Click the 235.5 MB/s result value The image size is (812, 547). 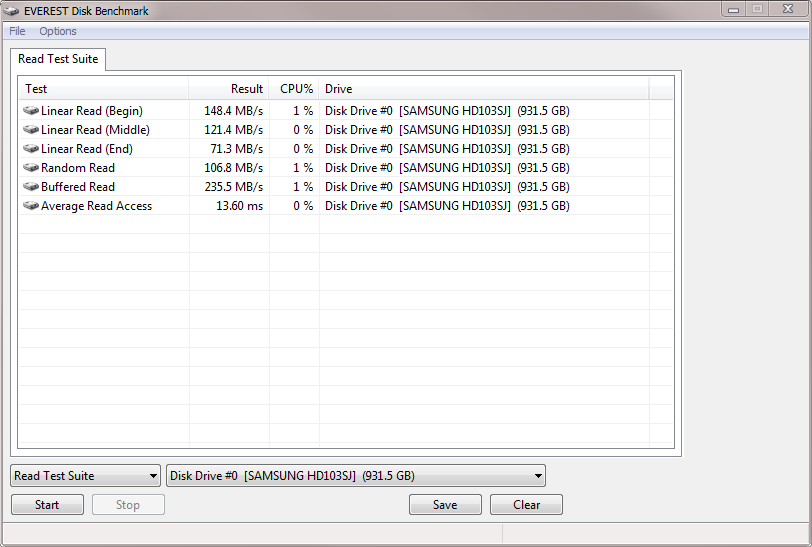pyautogui.click(x=234, y=186)
